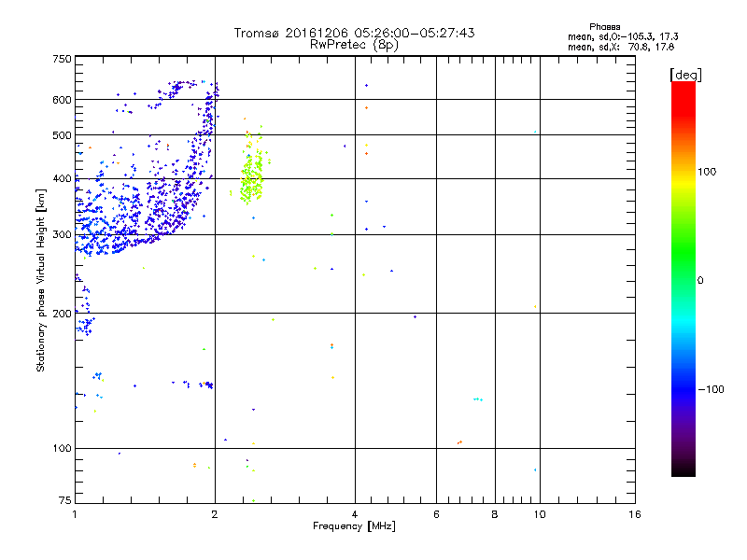Click the "mean, sd,X: 70.8, 17.8" statistics line
This screenshot has width=747, height=560.
point(621,47)
